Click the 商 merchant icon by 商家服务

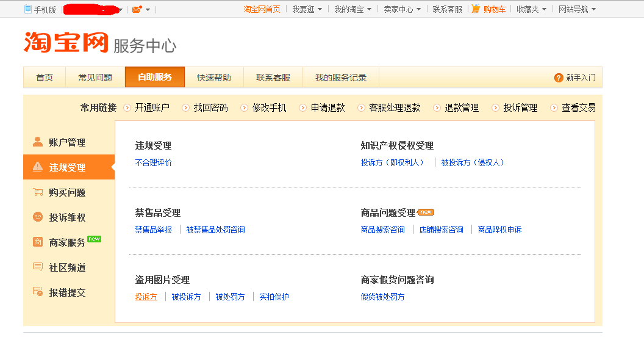click(x=38, y=242)
